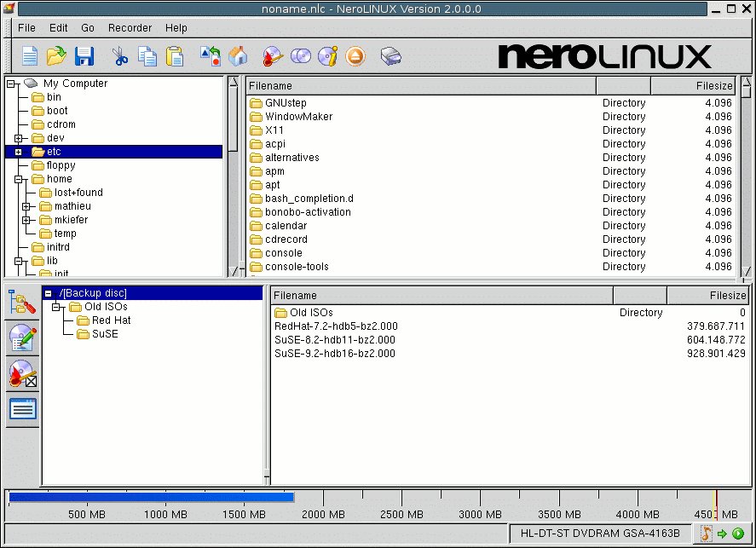Collapse the Old ISOs compilation folder
Viewport: 756px width, 548px height.
(x=56, y=307)
